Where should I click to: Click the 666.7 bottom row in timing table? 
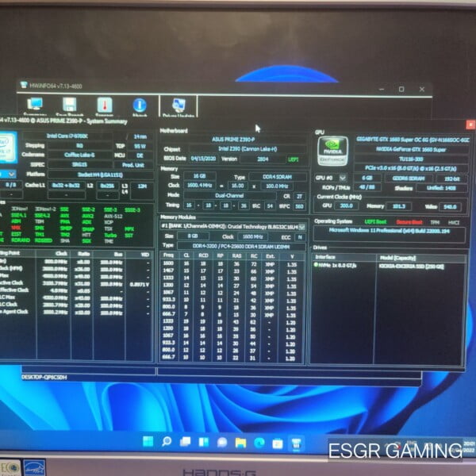point(232,358)
